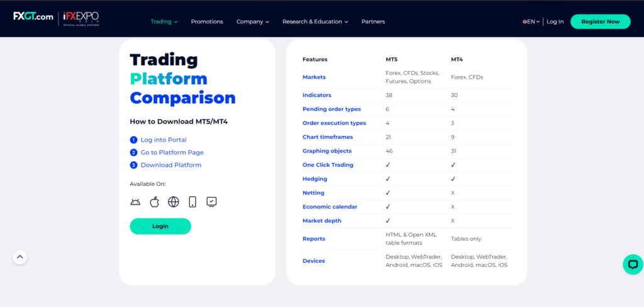The image size is (644, 307).
Task: Click the desktop monitor platform icon
Action: [211, 202]
